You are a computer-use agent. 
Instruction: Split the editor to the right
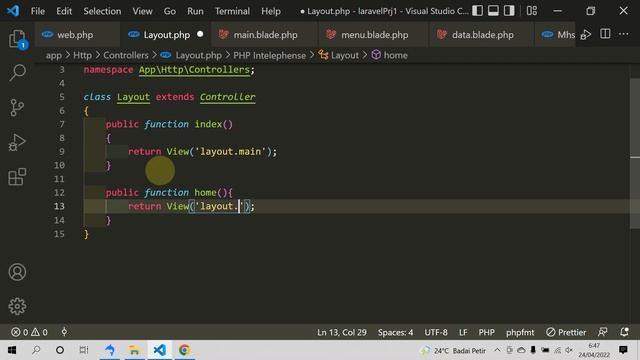click(605, 34)
